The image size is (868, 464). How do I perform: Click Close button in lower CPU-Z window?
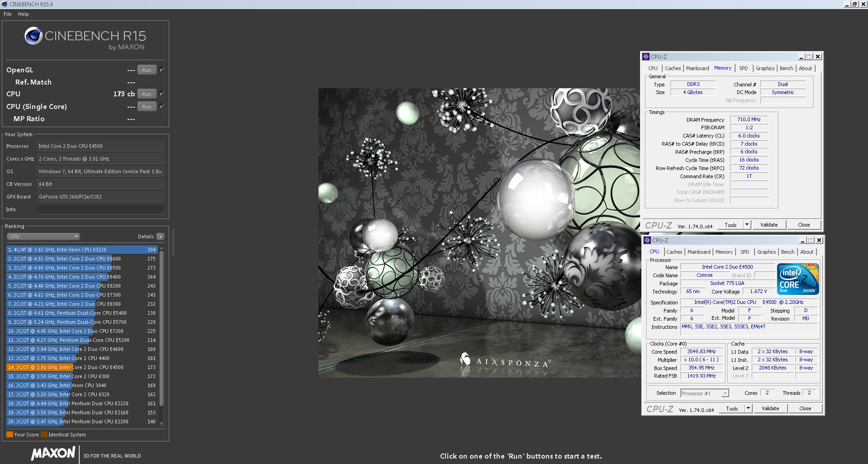[805, 408]
